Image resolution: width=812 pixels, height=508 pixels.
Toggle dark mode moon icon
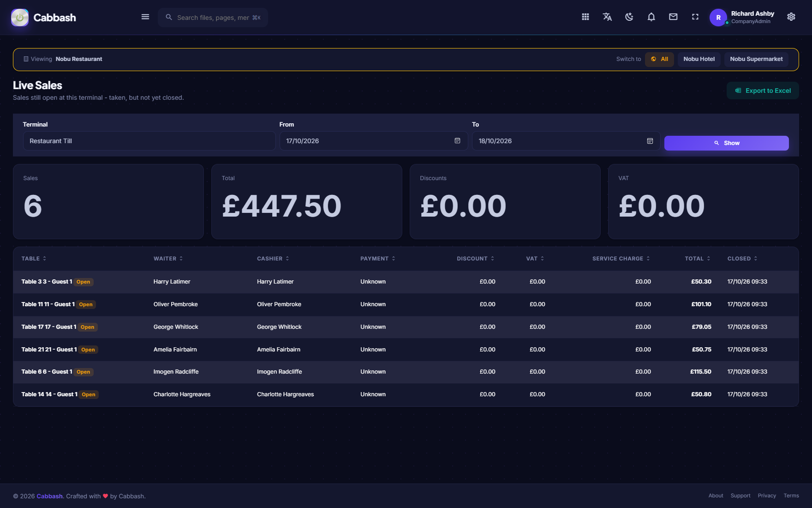[629, 17]
